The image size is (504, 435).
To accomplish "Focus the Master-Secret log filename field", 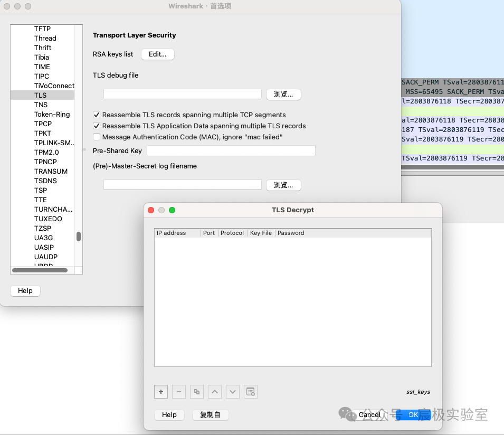I will coord(183,185).
